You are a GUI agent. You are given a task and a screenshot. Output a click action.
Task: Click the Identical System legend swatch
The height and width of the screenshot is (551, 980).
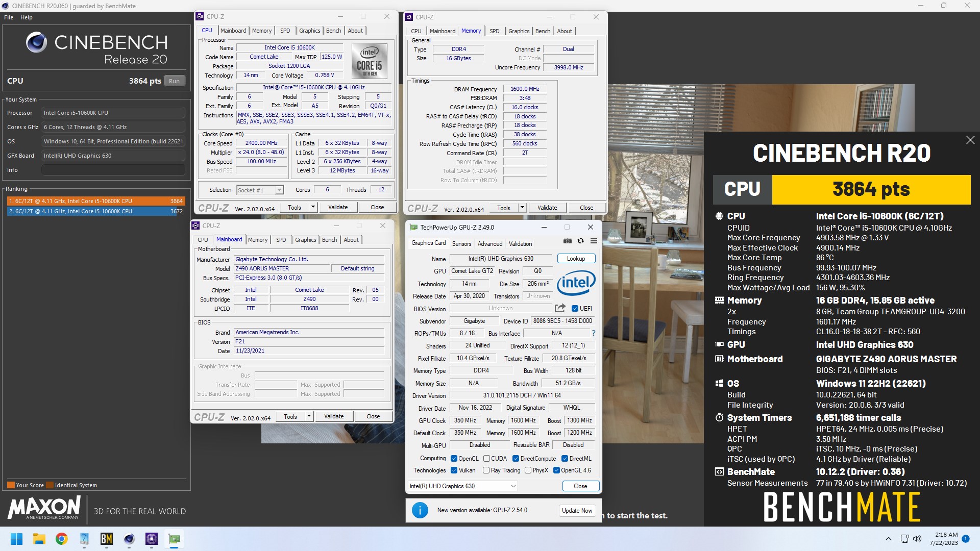pyautogui.click(x=50, y=485)
